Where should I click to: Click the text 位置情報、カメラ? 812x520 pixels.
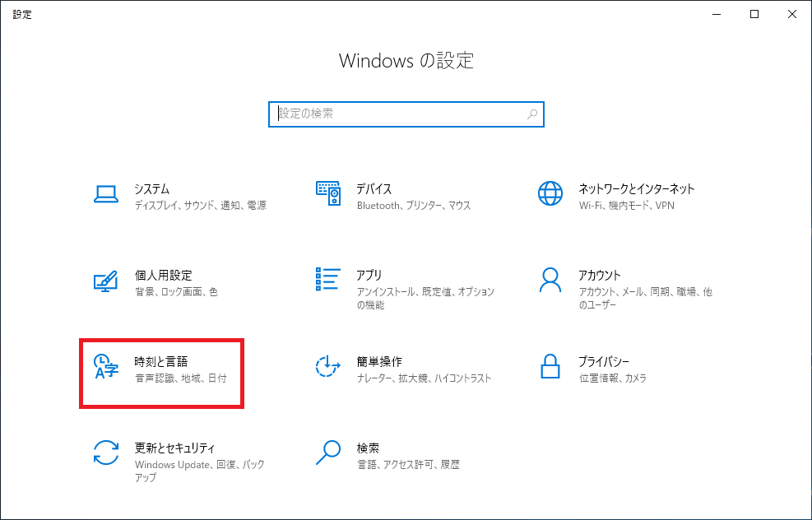[613, 378]
